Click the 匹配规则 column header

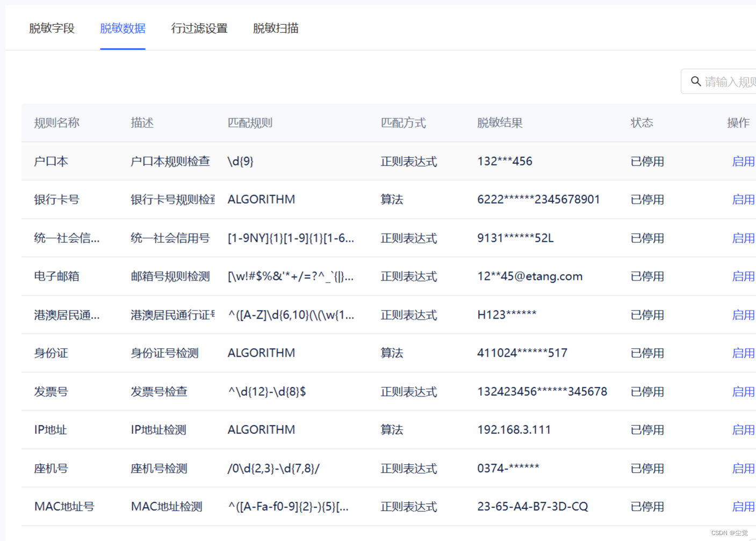250,123
